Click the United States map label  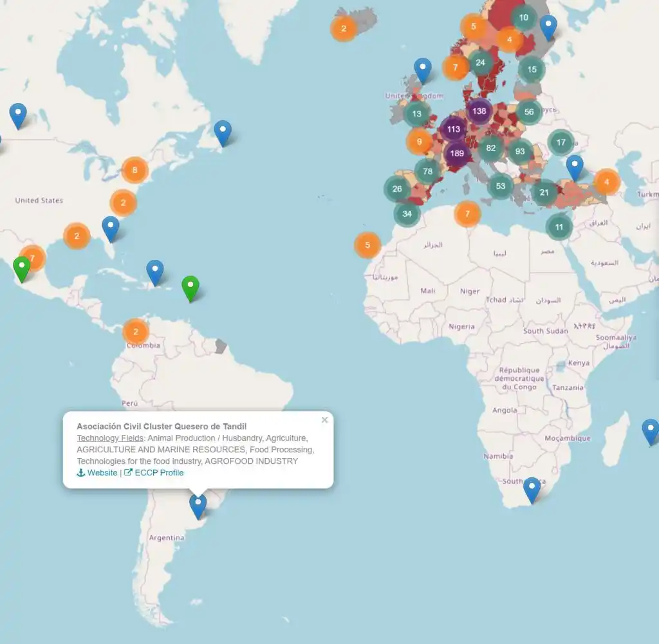coord(39,200)
